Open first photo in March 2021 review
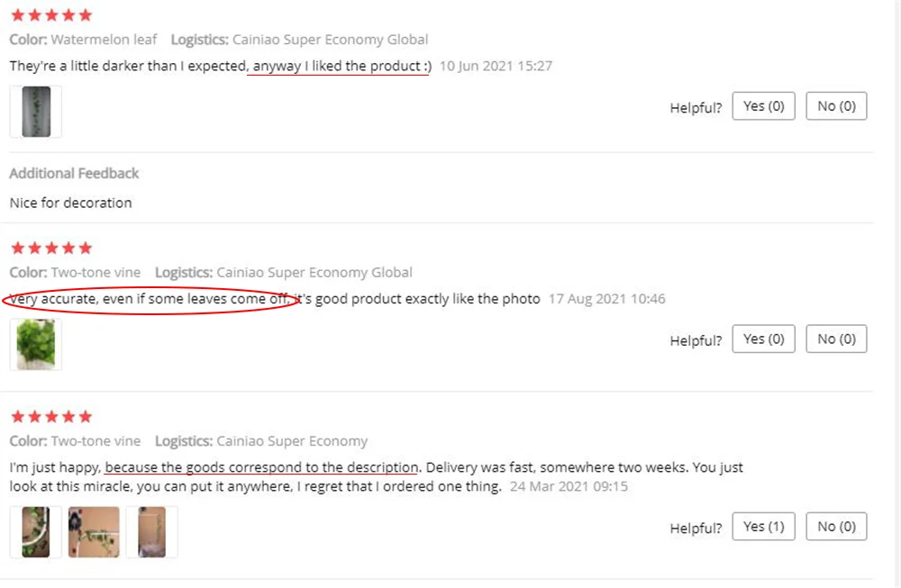This screenshot has height=588, width=901. pos(36,532)
